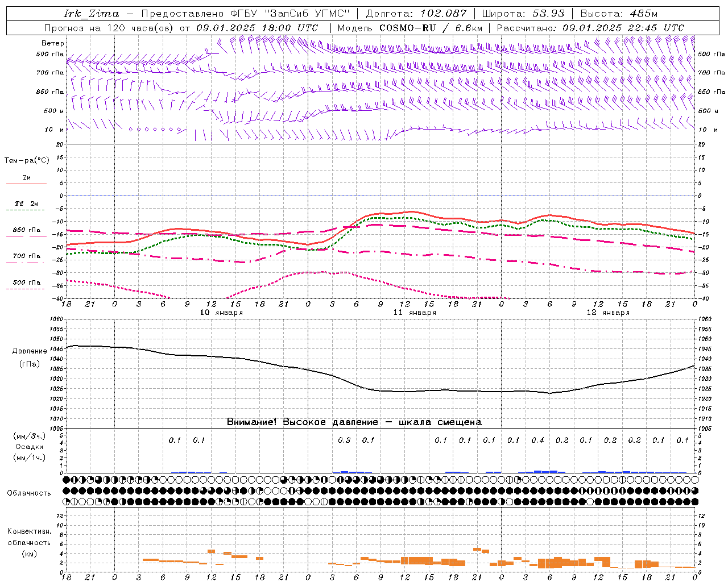Screen dimensions: 728x582
Task: Click the 0.3 precipitation value
Action: click(x=344, y=440)
